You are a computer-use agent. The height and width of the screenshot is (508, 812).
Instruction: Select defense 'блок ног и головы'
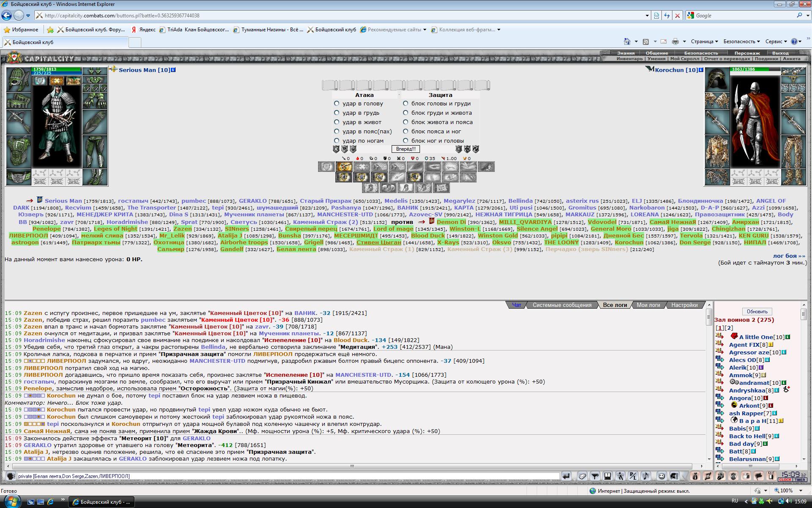pyautogui.click(x=406, y=141)
